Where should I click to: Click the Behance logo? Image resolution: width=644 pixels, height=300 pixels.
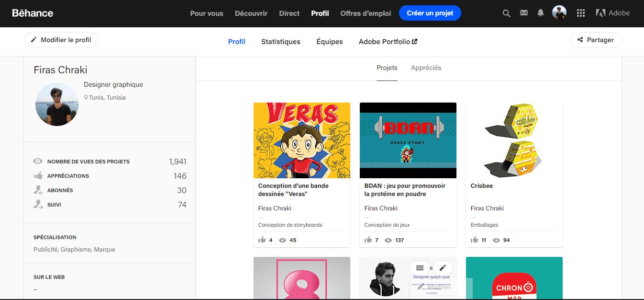click(x=33, y=13)
